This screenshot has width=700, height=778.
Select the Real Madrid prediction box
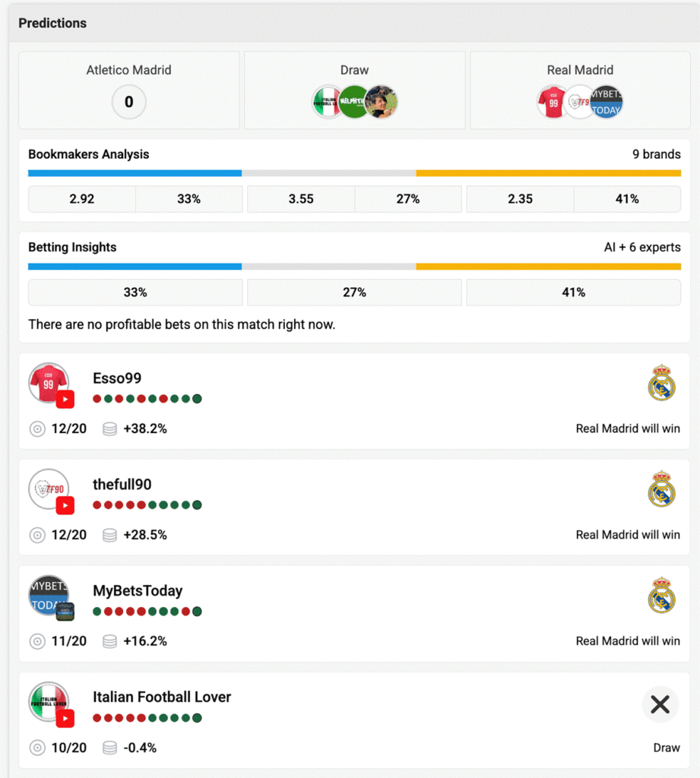(580, 90)
